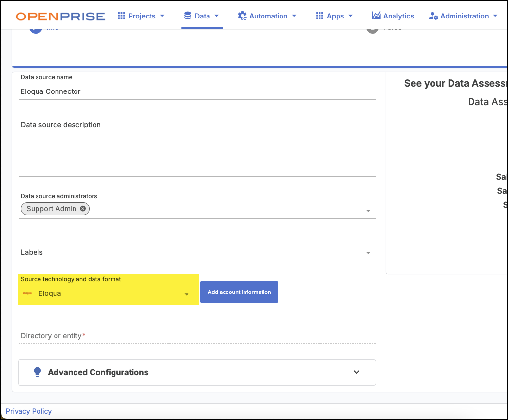Click the Eloqua logo icon
Image resolution: width=508 pixels, height=420 pixels.
click(x=28, y=293)
